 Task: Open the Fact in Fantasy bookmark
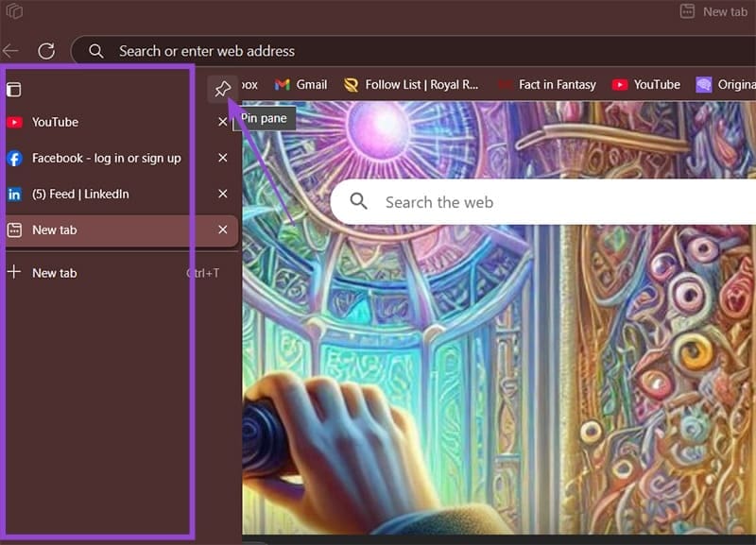pyautogui.click(x=548, y=84)
